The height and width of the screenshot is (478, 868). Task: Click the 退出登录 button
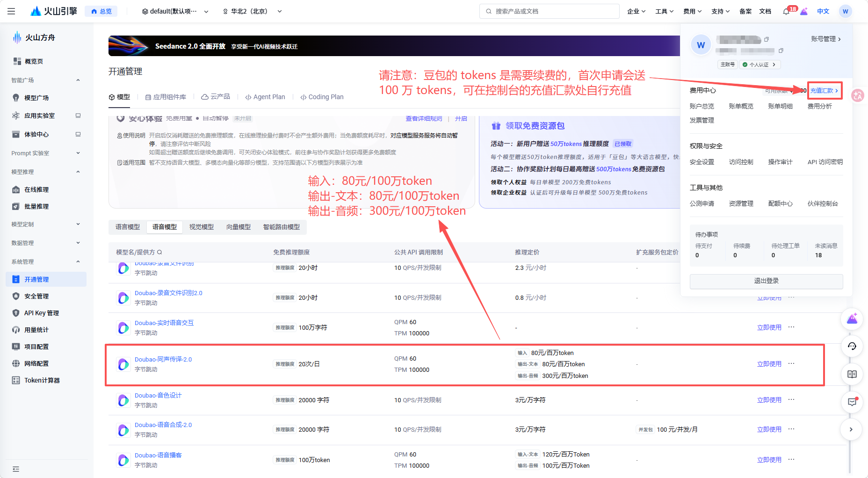click(766, 281)
